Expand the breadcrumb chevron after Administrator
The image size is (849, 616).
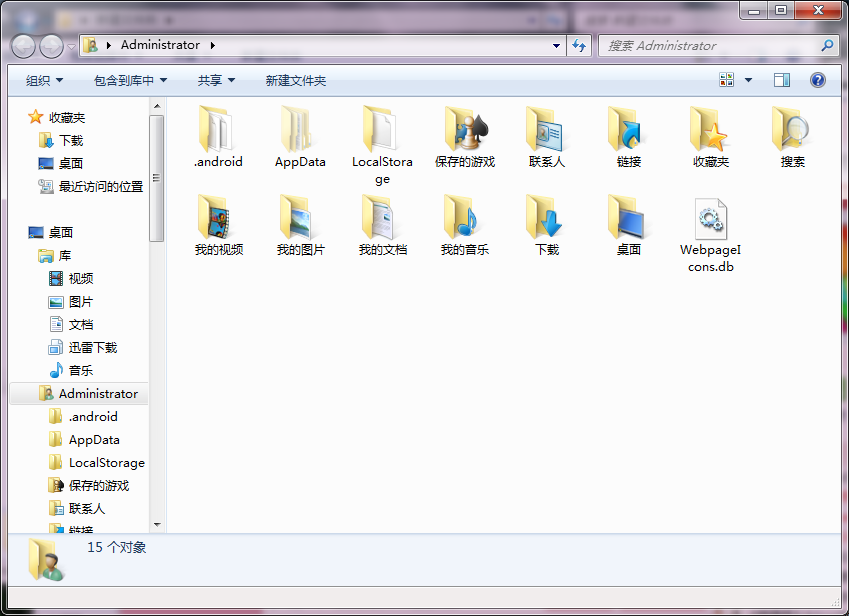click(211, 46)
